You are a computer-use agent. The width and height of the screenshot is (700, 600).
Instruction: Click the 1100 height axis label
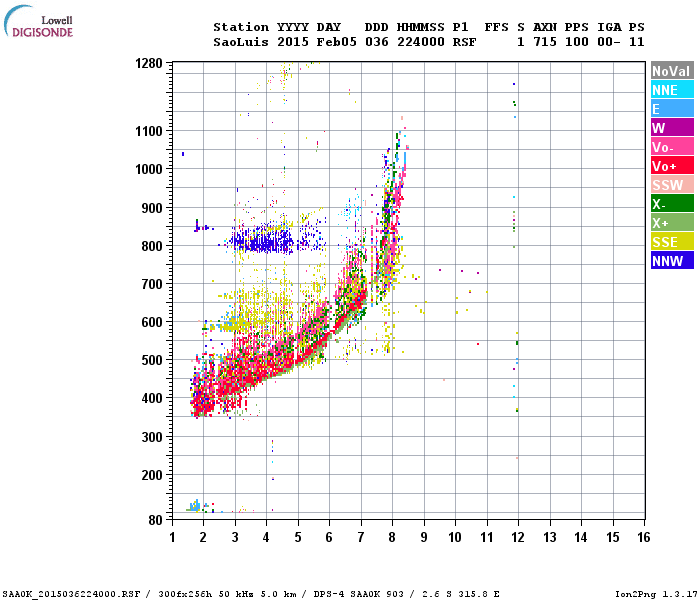click(149, 131)
